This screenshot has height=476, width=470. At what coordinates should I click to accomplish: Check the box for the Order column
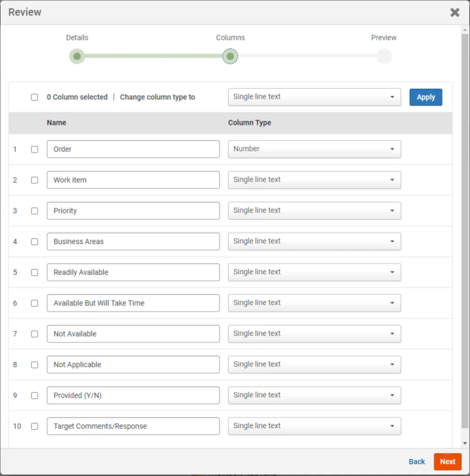pos(34,149)
